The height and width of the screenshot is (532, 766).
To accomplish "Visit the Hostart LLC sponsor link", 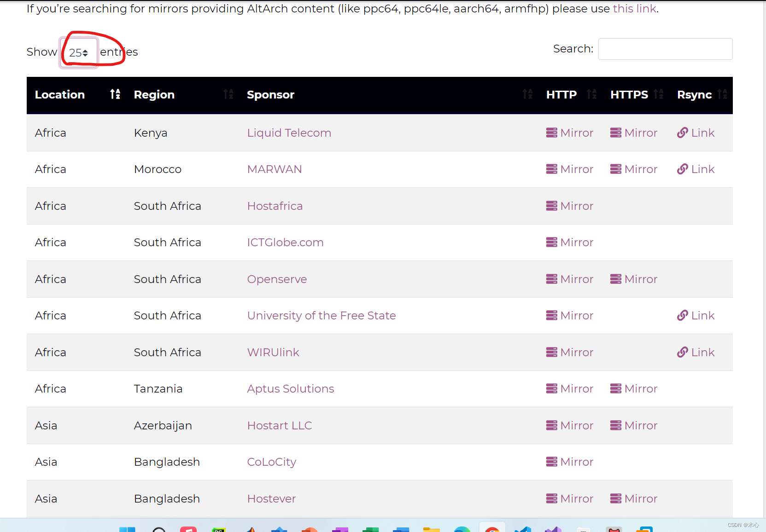I will tap(280, 426).
